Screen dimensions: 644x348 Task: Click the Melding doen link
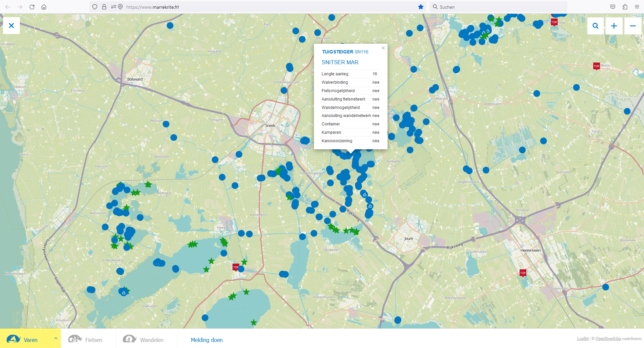(x=206, y=340)
